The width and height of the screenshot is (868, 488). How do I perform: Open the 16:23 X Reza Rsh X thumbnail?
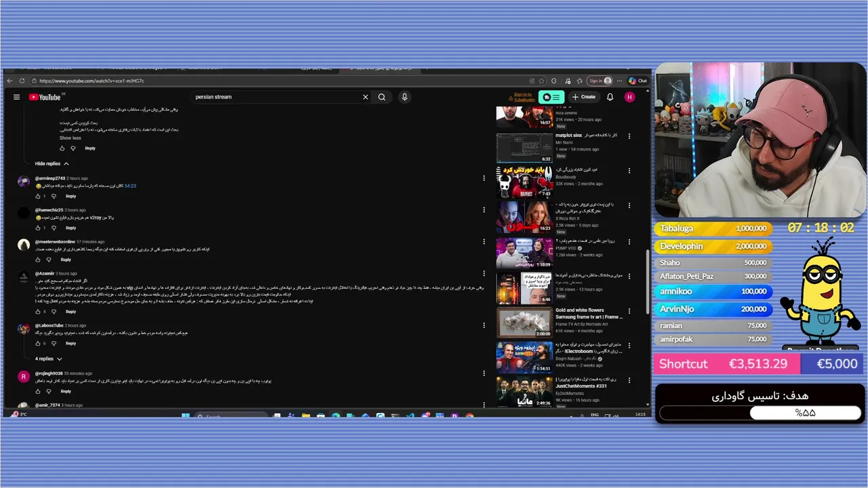pyautogui.click(x=524, y=217)
